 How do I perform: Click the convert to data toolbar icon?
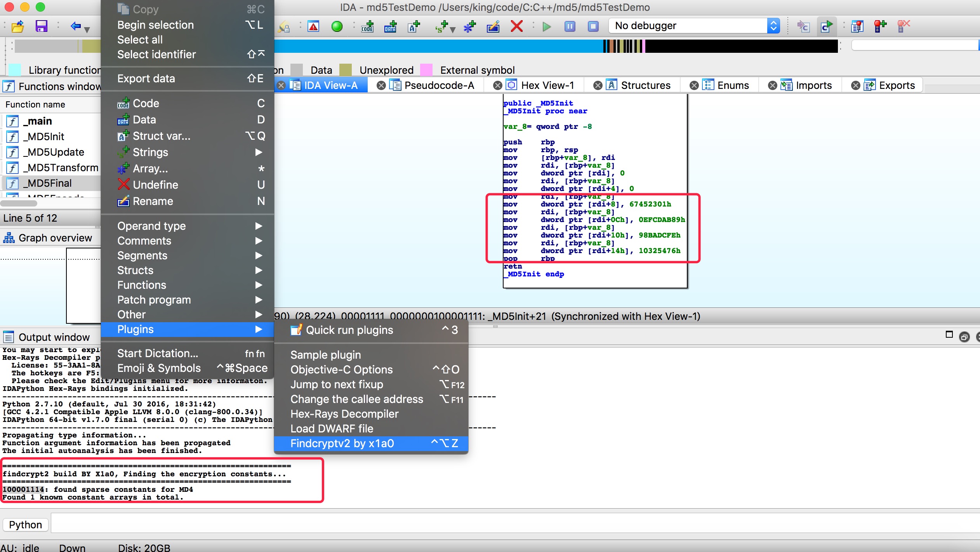tap(391, 26)
